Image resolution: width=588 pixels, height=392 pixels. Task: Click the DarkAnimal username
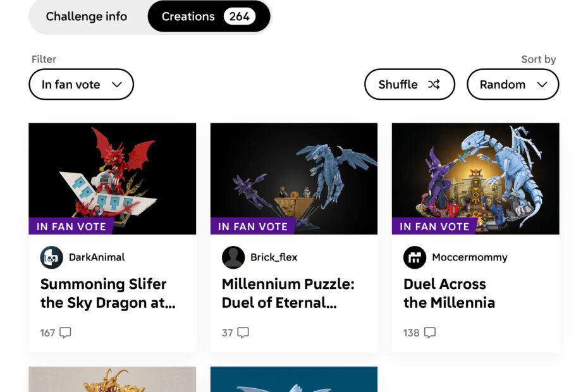coord(97,257)
